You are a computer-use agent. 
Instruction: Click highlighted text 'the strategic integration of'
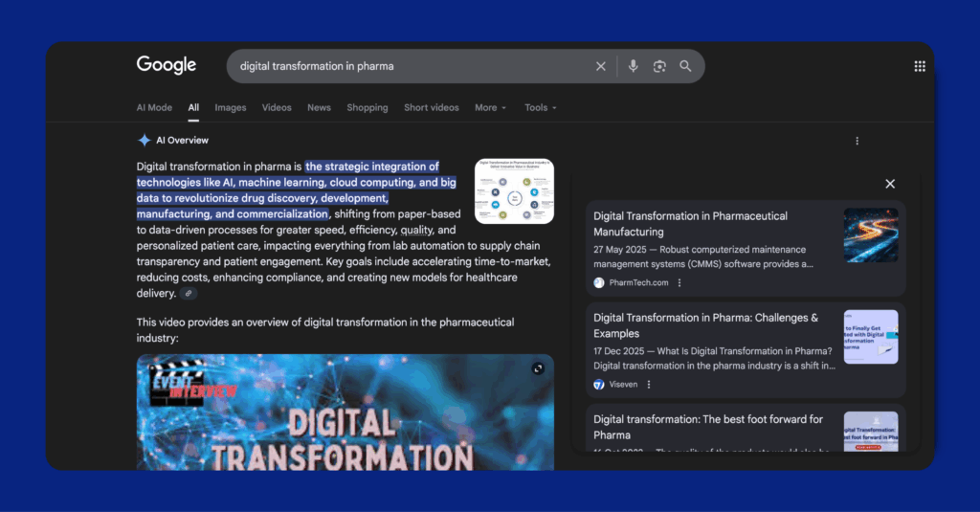[x=372, y=167]
